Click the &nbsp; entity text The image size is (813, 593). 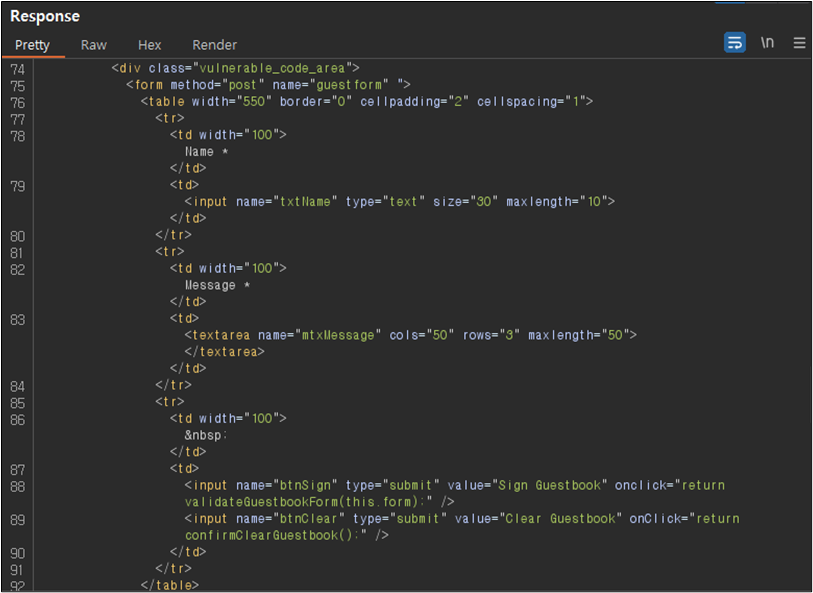point(206,435)
